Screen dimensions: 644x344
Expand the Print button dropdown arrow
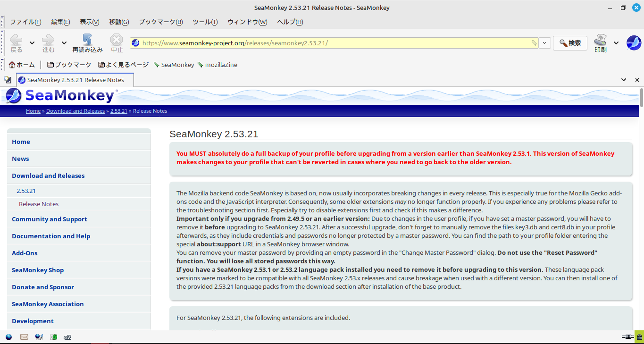[616, 43]
